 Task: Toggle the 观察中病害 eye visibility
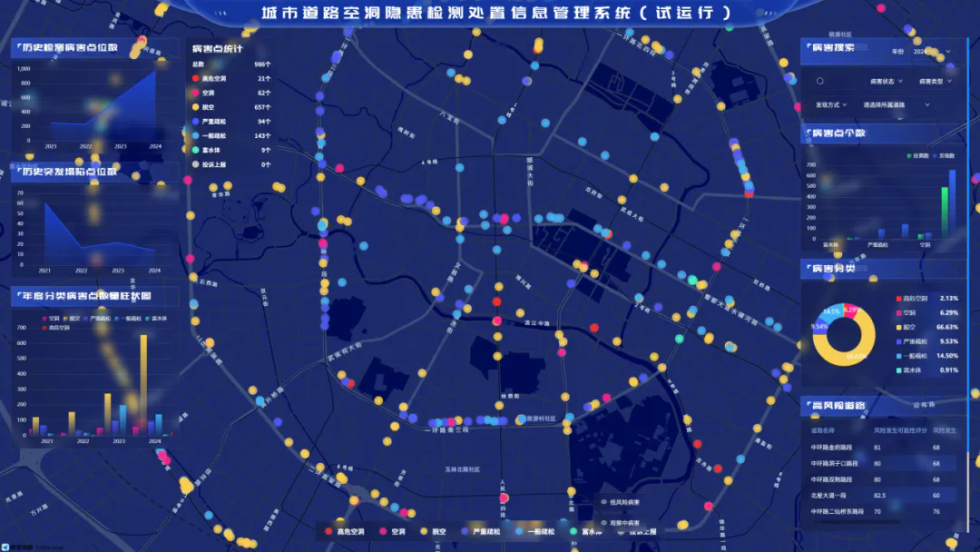tap(603, 523)
